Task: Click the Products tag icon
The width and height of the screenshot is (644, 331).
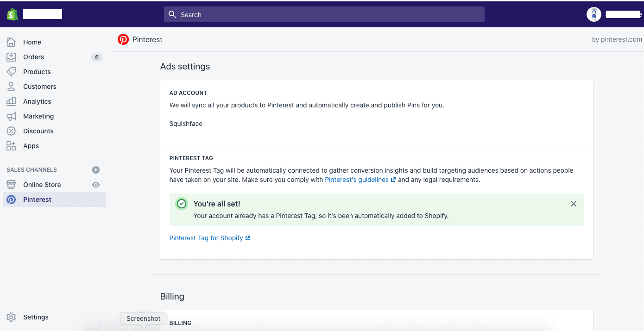Action: coord(11,72)
